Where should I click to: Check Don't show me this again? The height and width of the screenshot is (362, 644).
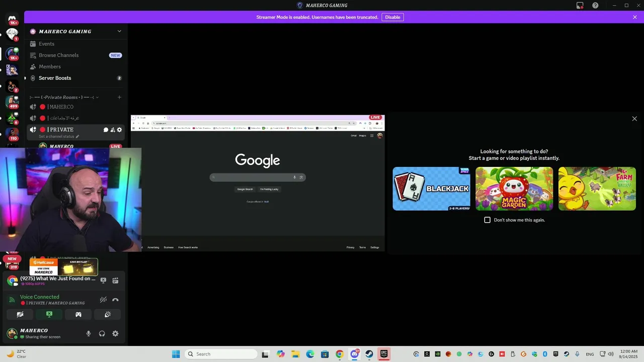click(x=487, y=220)
